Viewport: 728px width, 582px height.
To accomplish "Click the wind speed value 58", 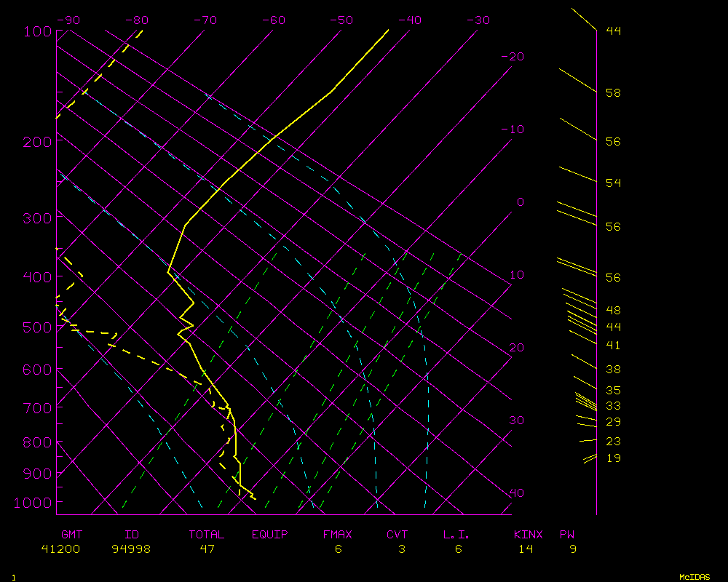I will (x=613, y=93).
